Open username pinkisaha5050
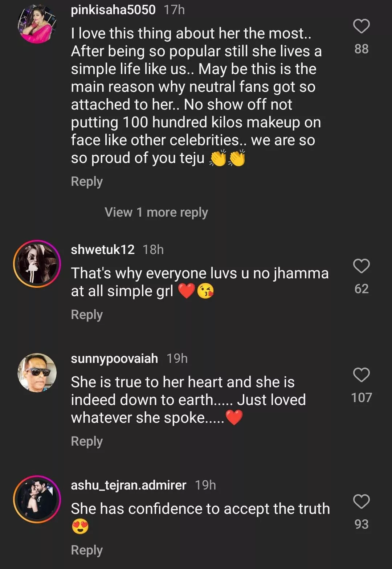Viewport: 392px width, 569px height. pyautogui.click(x=113, y=10)
